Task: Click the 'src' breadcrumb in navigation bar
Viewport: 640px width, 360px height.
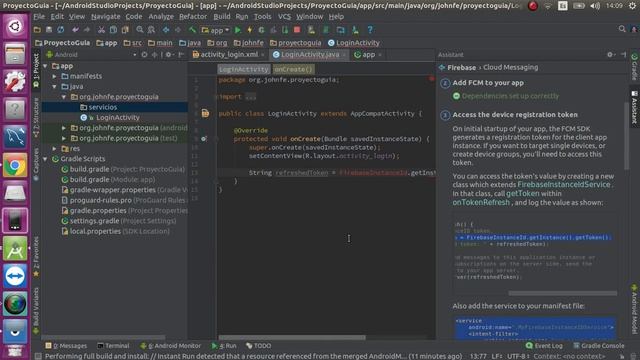Action: pyautogui.click(x=133, y=43)
